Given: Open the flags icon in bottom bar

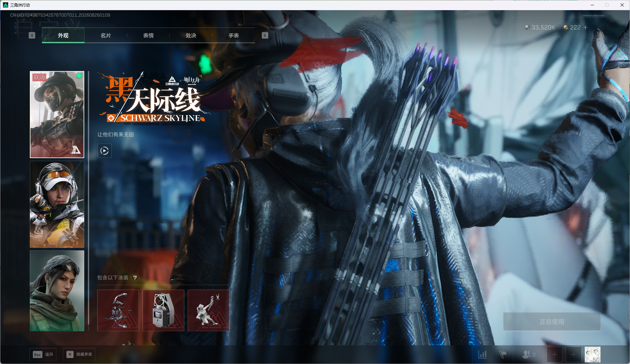Looking at the screenshot, I should click(502, 355).
